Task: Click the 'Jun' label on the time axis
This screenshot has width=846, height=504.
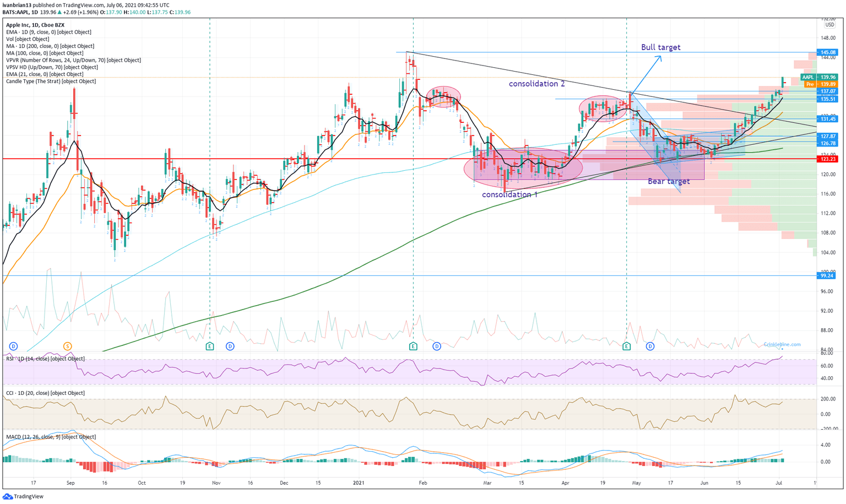Action: click(704, 483)
